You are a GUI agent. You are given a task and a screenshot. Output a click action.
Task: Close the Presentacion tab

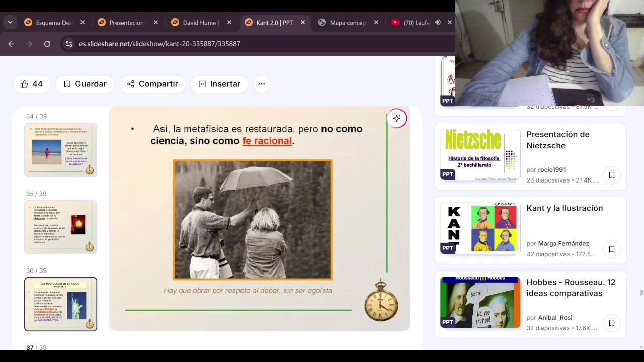(x=156, y=23)
